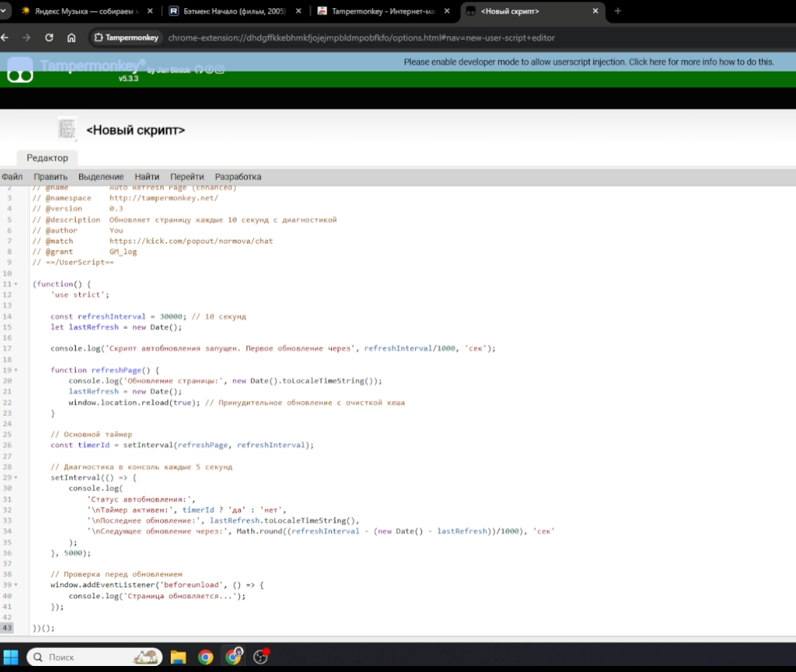The height and width of the screenshot is (672, 796).
Task: Open the Разработка menu
Action: [238, 177]
